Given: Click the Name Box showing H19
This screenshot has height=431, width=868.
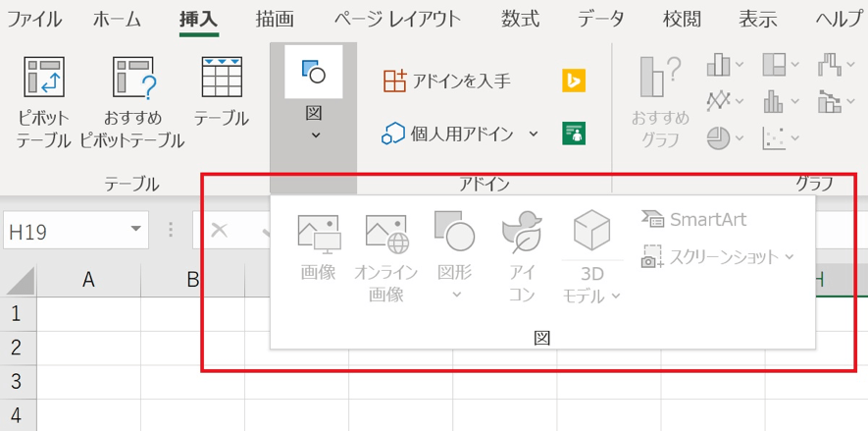Looking at the screenshot, I should tap(61, 232).
